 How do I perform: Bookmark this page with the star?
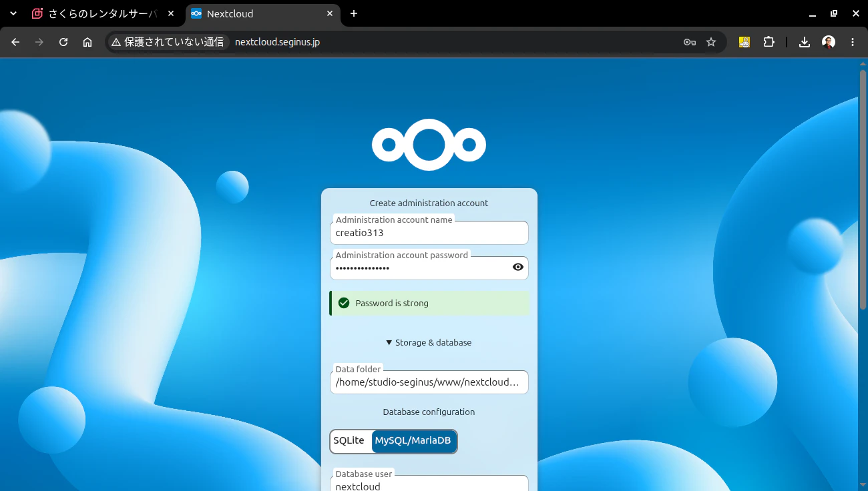[x=711, y=42]
